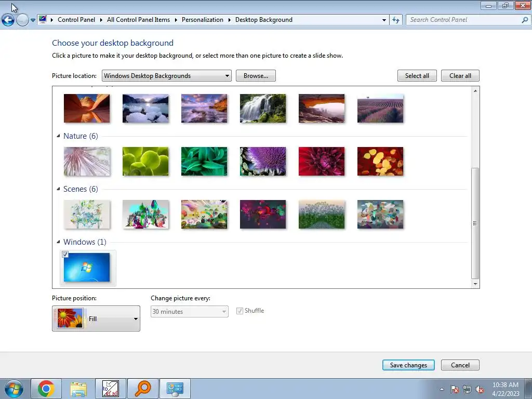Screen dimensions: 532x399
Task: Uncheck the Windows 7 logo wallpaper checkbox
Action: (65, 254)
